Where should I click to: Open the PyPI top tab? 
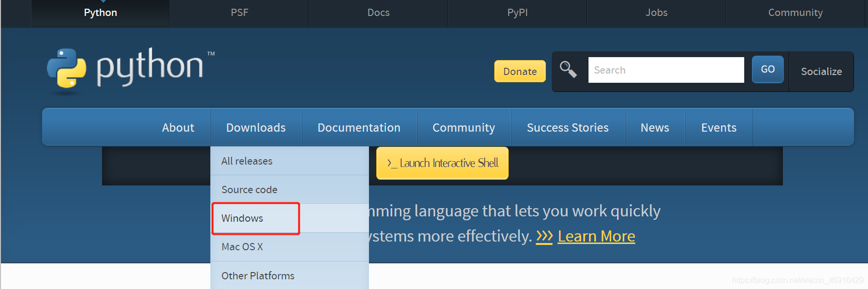517,13
